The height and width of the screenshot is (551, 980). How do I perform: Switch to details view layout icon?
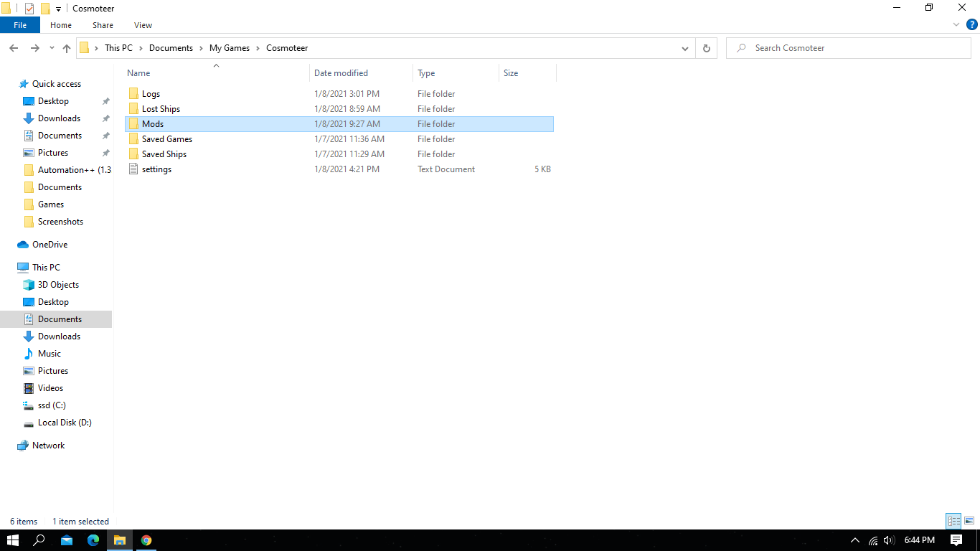pyautogui.click(x=953, y=522)
